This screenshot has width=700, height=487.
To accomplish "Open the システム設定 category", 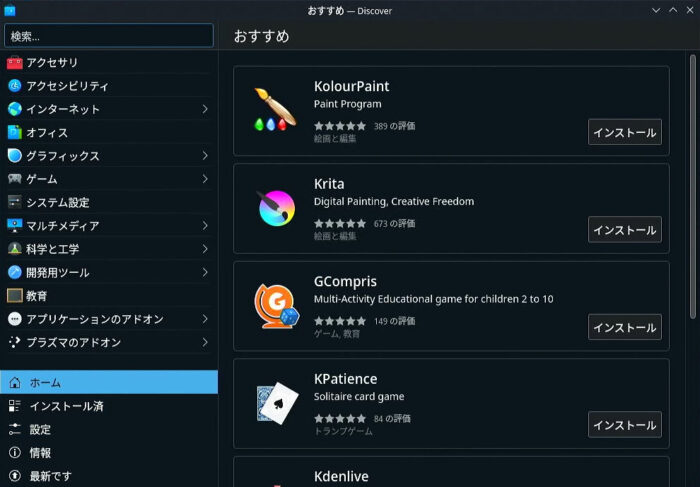I will pos(109,202).
